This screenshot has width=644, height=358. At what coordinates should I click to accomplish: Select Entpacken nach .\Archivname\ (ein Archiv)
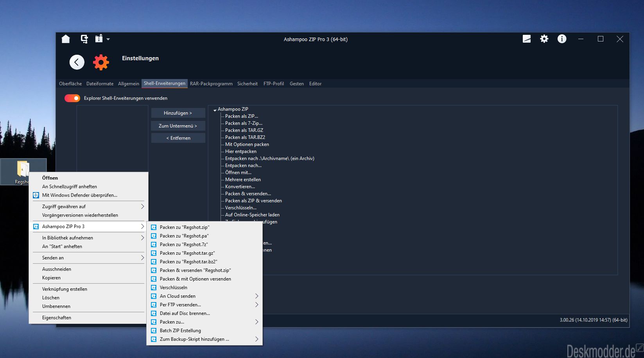click(269, 158)
